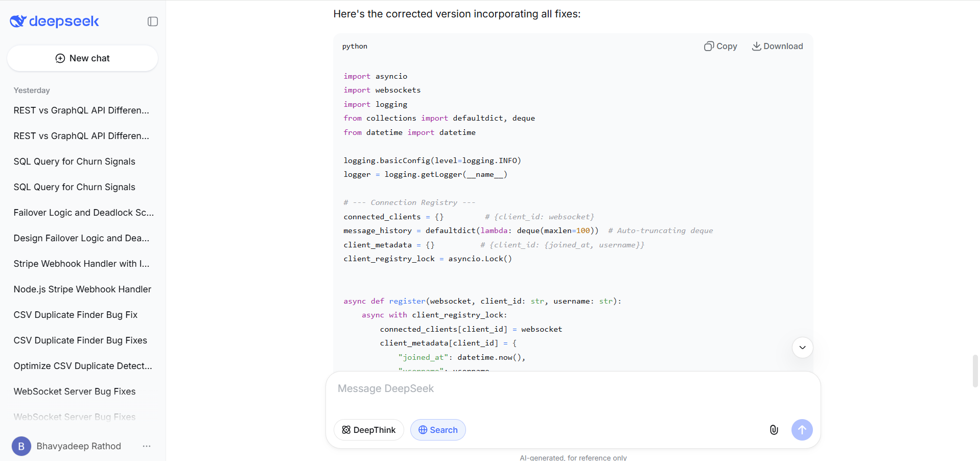Screen dimensions: 980x461
Task: Open the REST vs GraphQL API conversation
Action: 81,110
